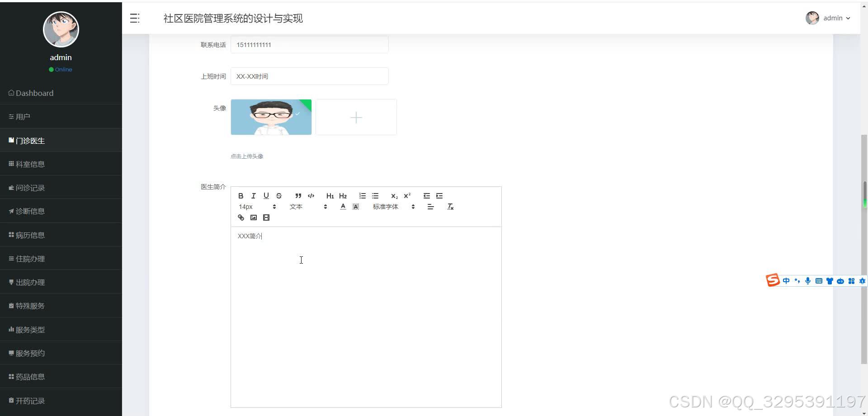Clear formatting with the Tx button
Image resolution: width=868 pixels, height=416 pixels.
pyautogui.click(x=450, y=206)
